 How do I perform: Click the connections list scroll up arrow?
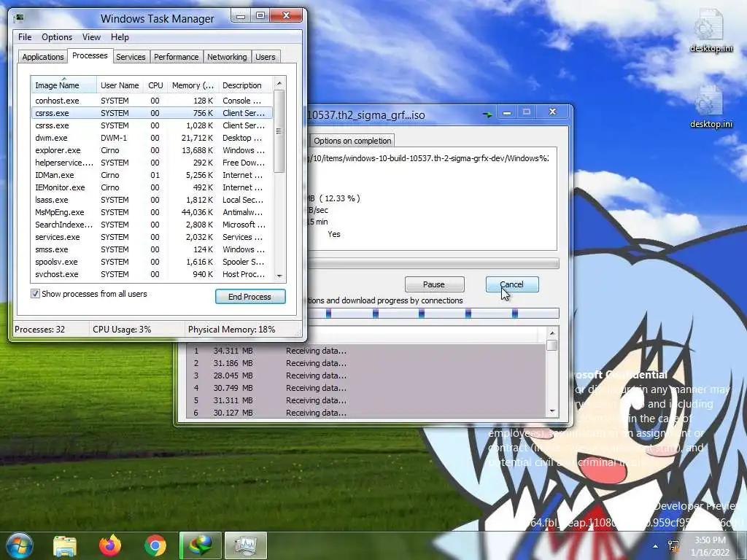552,332
